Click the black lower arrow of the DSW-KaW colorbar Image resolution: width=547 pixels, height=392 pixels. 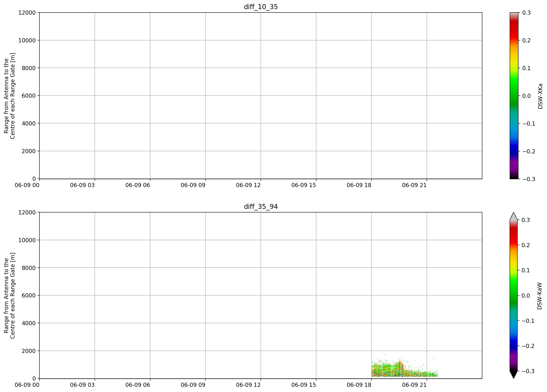point(514,375)
